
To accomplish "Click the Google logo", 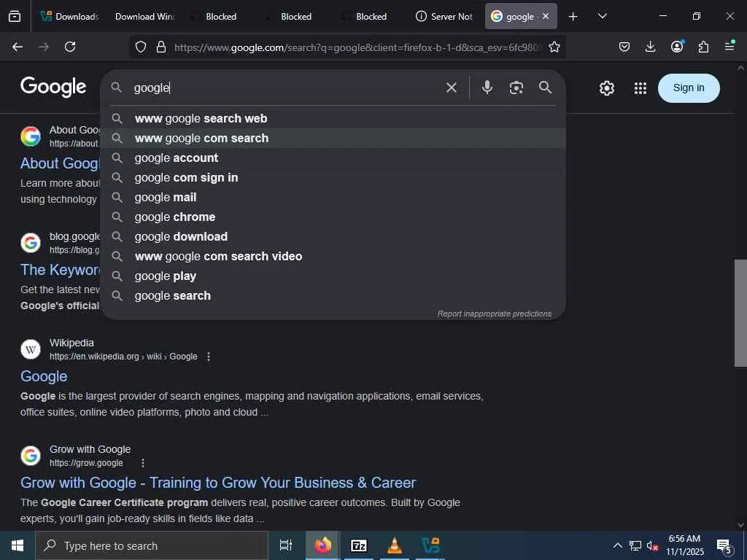I will 53,87.
